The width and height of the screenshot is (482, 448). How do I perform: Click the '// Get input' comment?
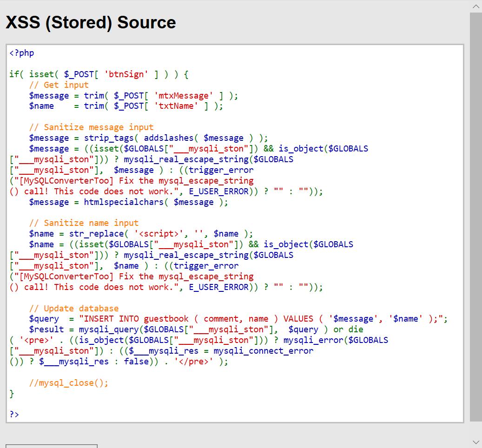(x=59, y=85)
